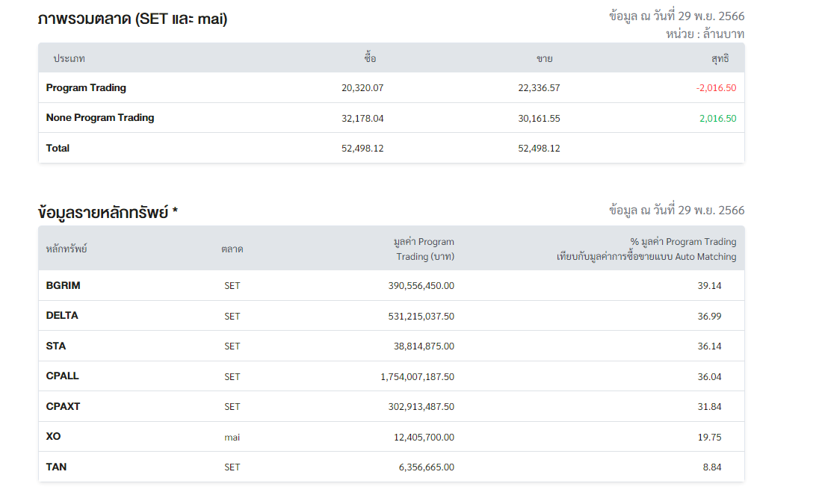Select the Total row label

pyautogui.click(x=58, y=148)
